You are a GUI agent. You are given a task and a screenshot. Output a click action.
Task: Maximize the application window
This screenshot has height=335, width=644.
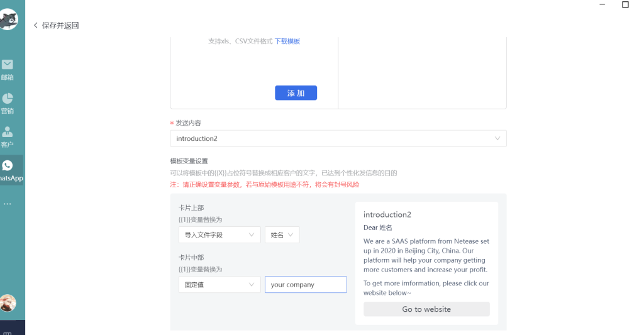[x=625, y=5]
